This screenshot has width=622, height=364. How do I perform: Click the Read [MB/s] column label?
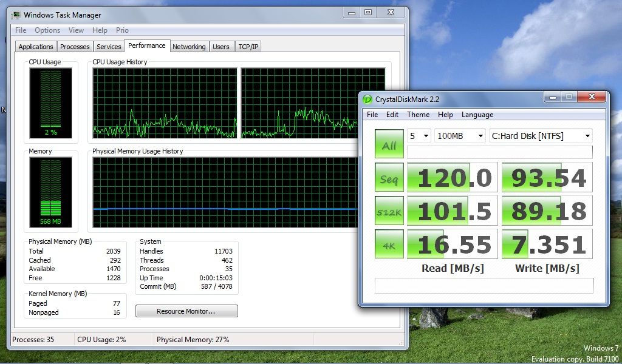click(x=453, y=268)
